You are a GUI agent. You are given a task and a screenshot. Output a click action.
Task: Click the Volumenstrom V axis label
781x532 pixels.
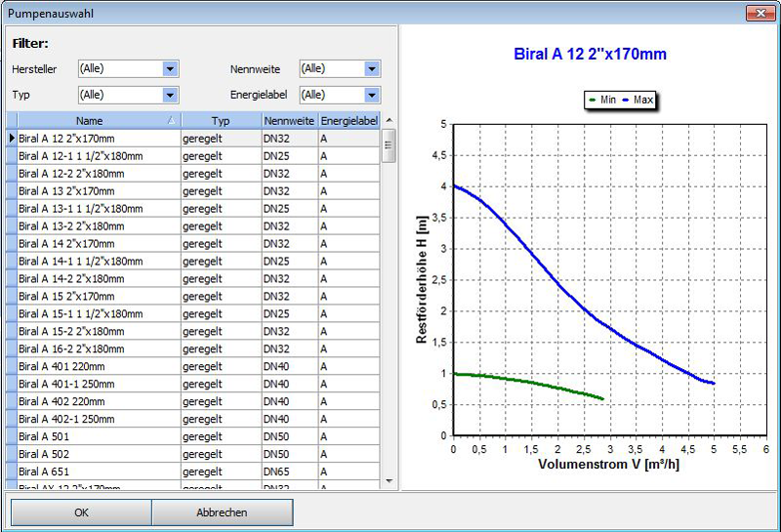point(608,465)
